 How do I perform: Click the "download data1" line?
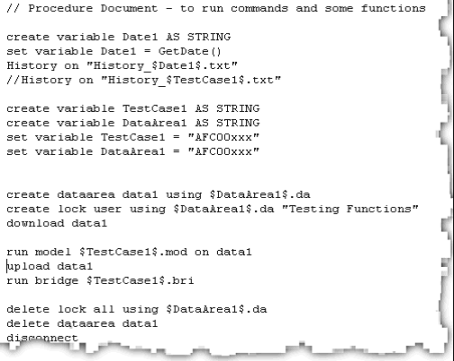click(x=57, y=223)
